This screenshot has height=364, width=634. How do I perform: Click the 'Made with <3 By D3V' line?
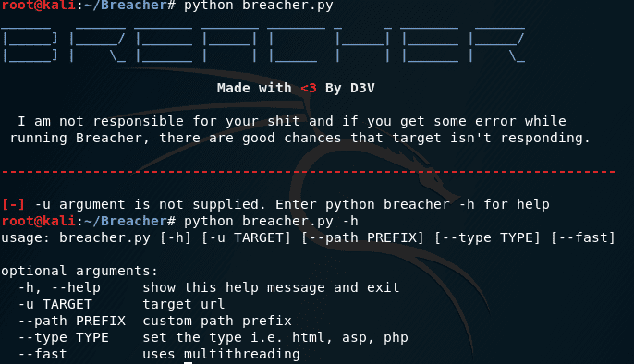(x=296, y=88)
